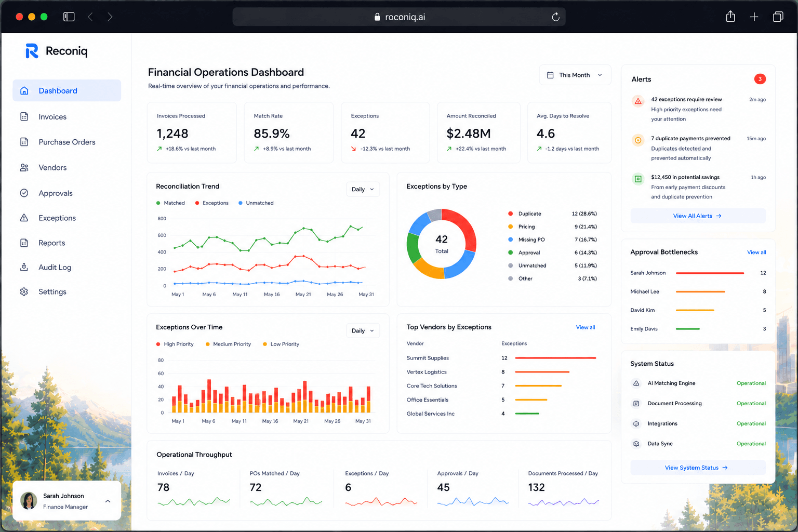
Task: Click the Summit Supplies vendor row
Action: 501,358
